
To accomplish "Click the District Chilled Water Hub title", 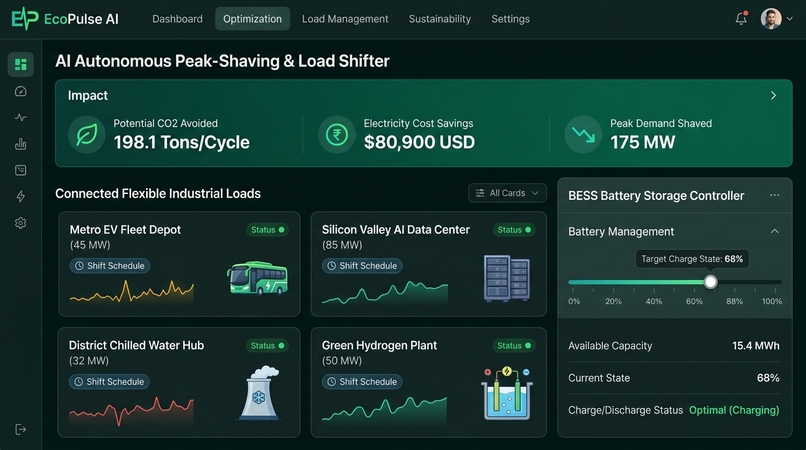I will [x=136, y=346].
